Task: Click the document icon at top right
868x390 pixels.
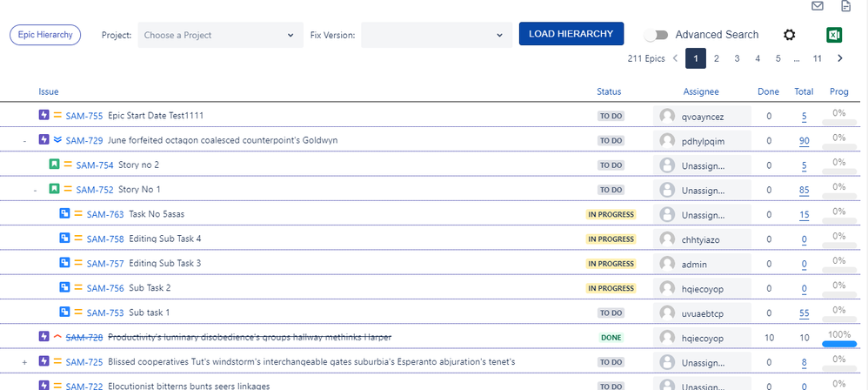Action: pyautogui.click(x=845, y=6)
